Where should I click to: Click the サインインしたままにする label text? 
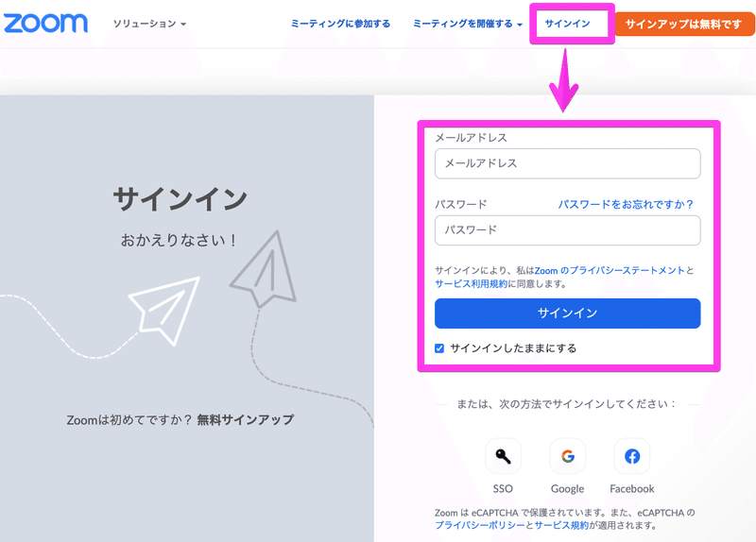pos(513,348)
